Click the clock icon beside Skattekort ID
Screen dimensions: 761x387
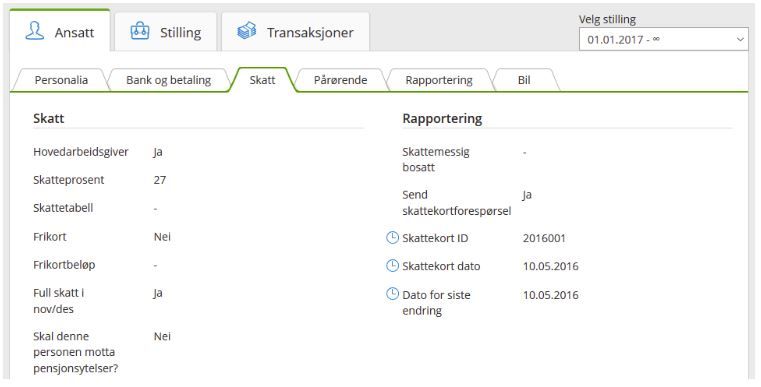coord(392,237)
